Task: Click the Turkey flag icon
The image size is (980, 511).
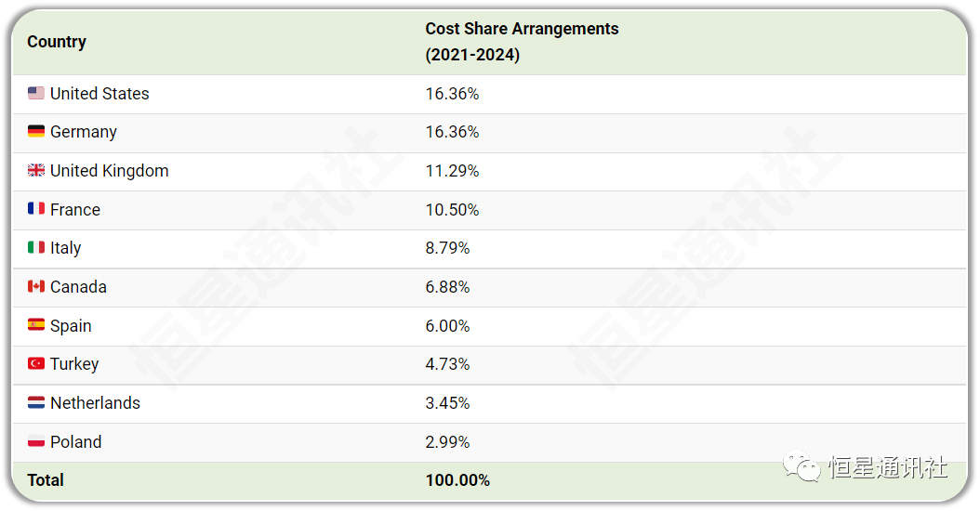Action: pos(36,363)
